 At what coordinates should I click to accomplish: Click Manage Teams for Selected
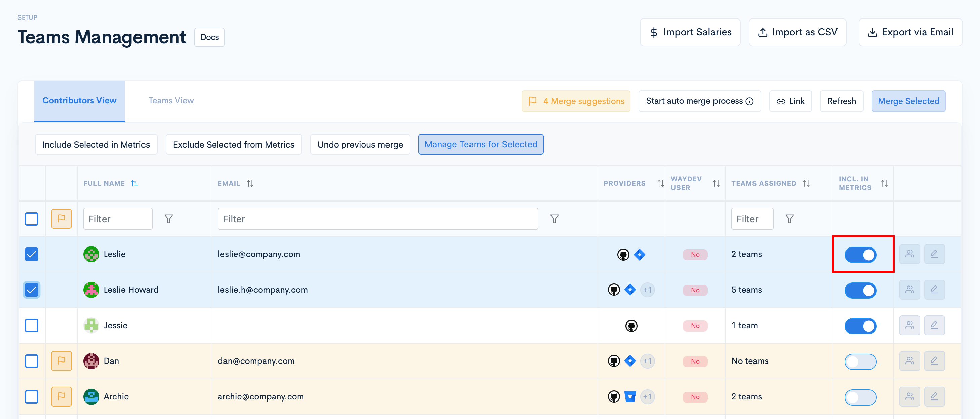point(481,144)
